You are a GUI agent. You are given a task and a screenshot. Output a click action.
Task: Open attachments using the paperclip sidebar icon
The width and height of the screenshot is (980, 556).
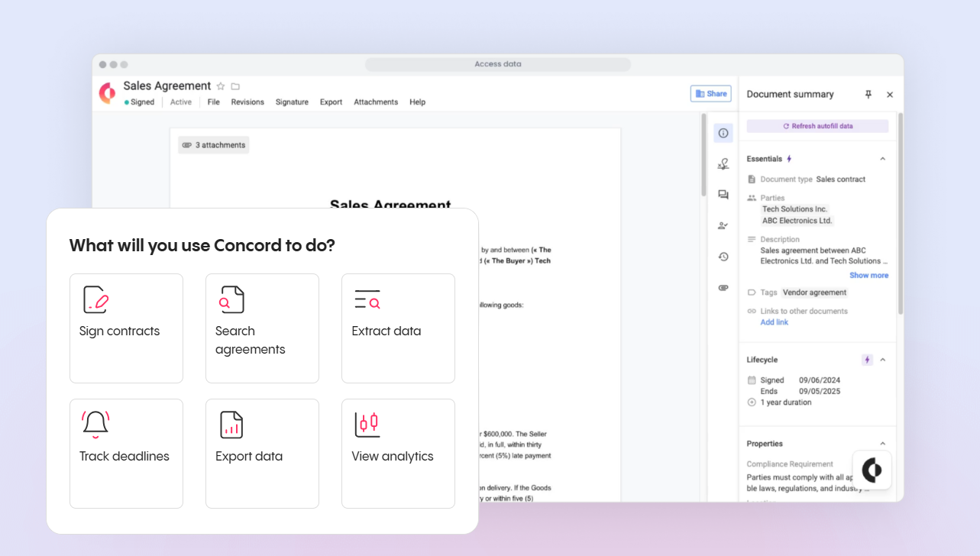[x=723, y=288]
